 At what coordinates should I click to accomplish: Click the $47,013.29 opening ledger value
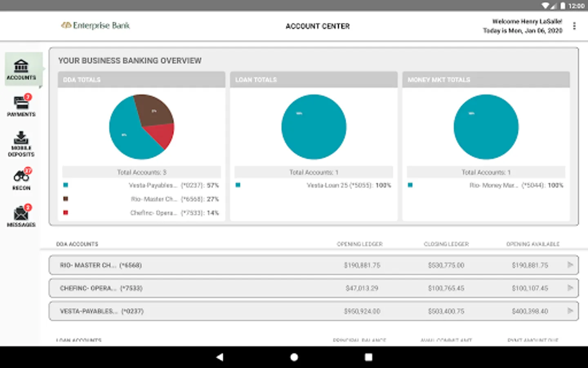pyautogui.click(x=362, y=288)
